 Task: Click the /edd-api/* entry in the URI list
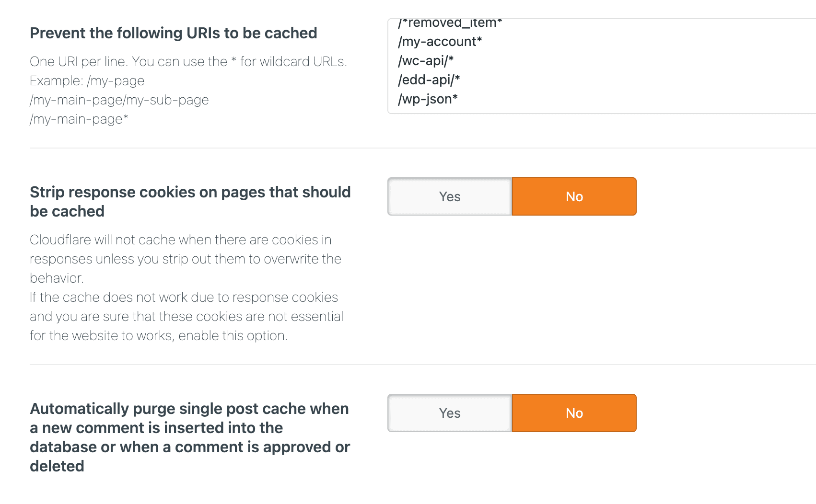click(429, 80)
